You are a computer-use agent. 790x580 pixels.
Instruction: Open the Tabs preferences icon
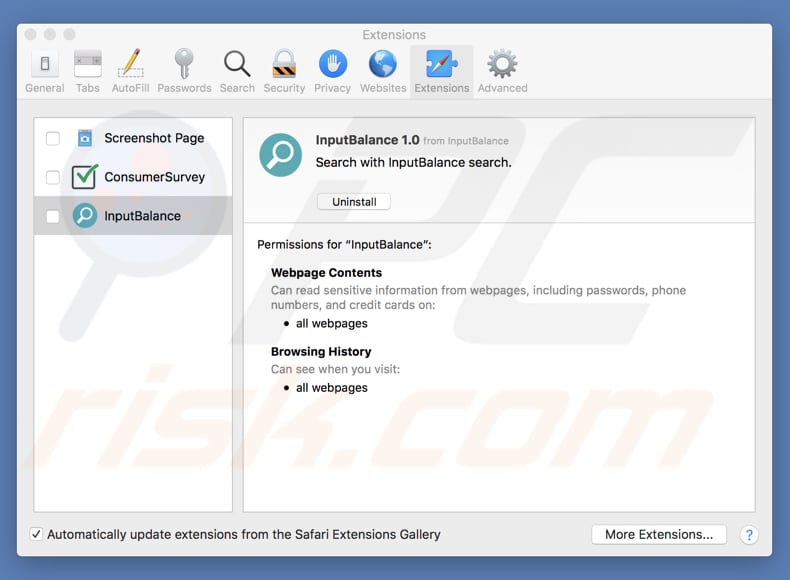click(88, 64)
